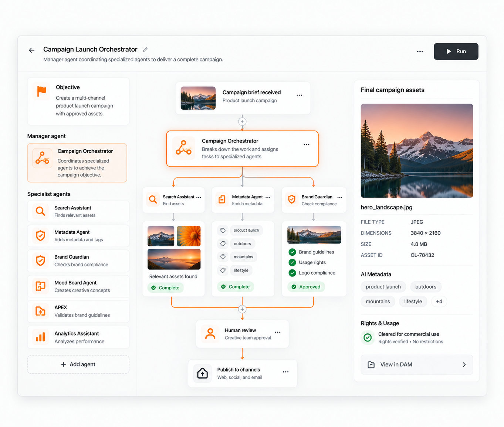Open Publish to channels options menu

pos(286,372)
